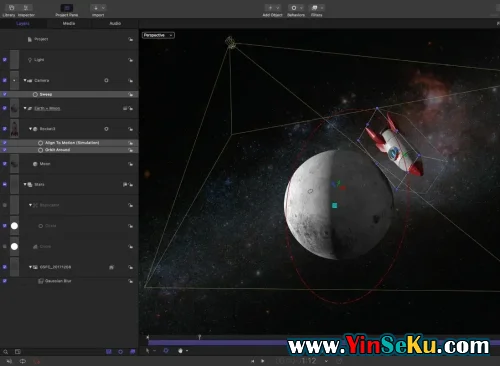Toggle lock icon on Moon layer

click(130, 164)
